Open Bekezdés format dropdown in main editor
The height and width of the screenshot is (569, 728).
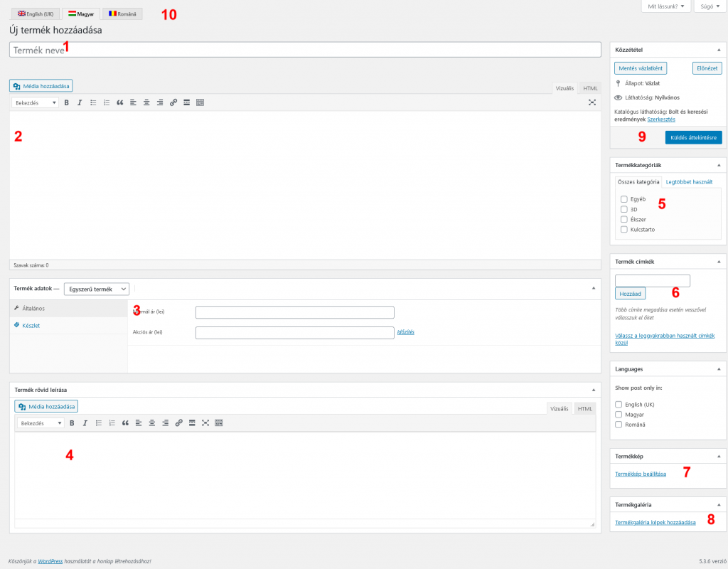[x=36, y=102]
